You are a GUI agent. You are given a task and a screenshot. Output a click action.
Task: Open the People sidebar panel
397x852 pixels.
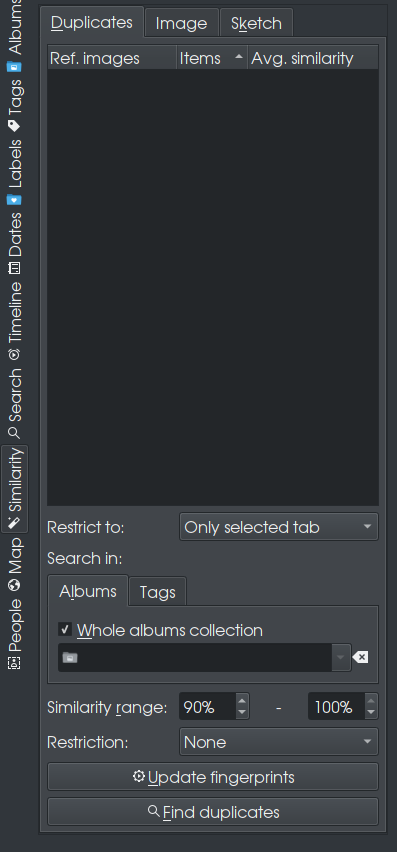pos(15,634)
